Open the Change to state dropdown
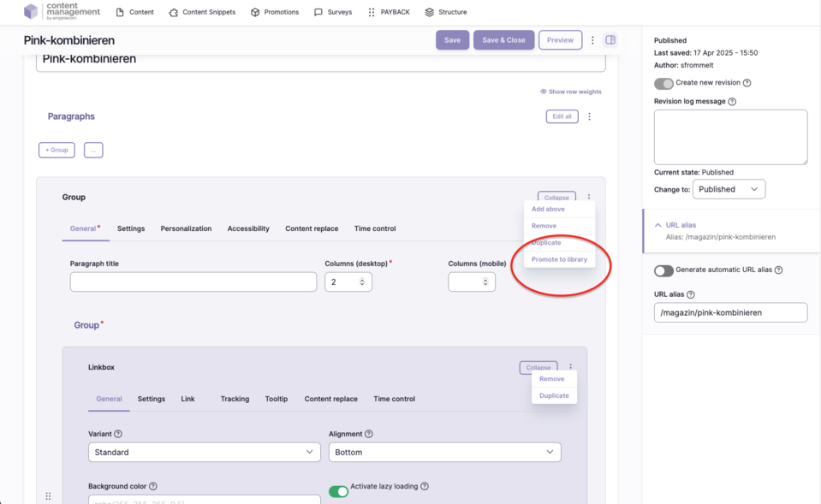Image resolution: width=821 pixels, height=504 pixels. coord(729,189)
